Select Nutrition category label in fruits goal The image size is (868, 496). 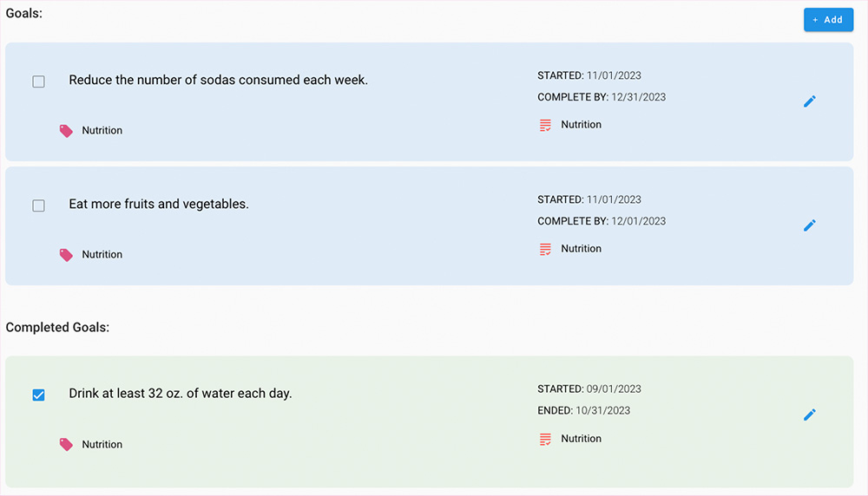(581, 249)
